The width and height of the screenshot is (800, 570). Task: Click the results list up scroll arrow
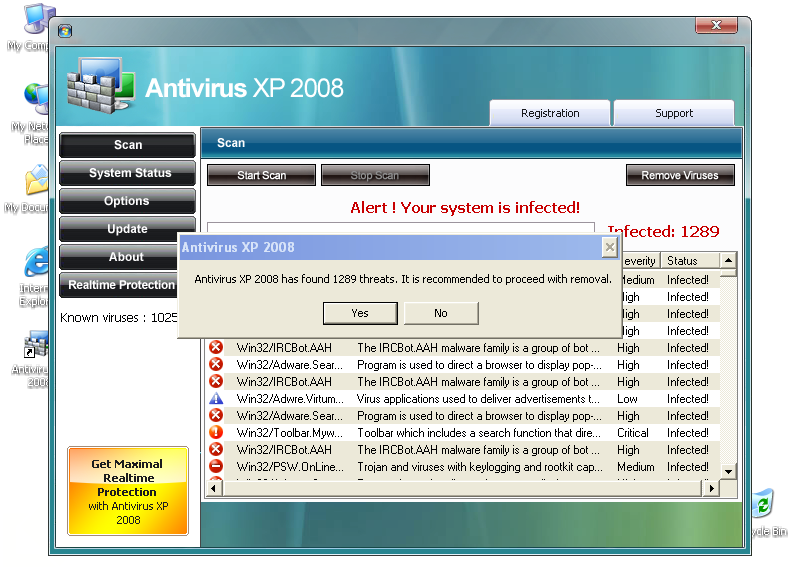coord(729,260)
